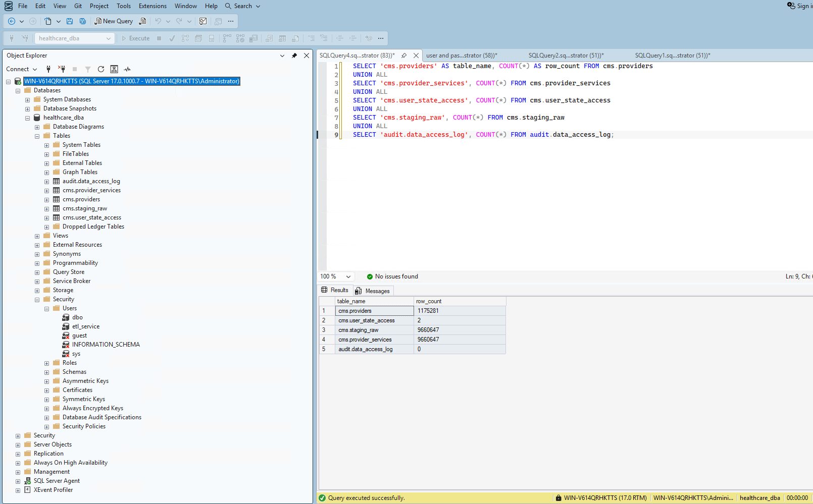Click the Redo arrow icon
813x504 pixels.
click(179, 21)
